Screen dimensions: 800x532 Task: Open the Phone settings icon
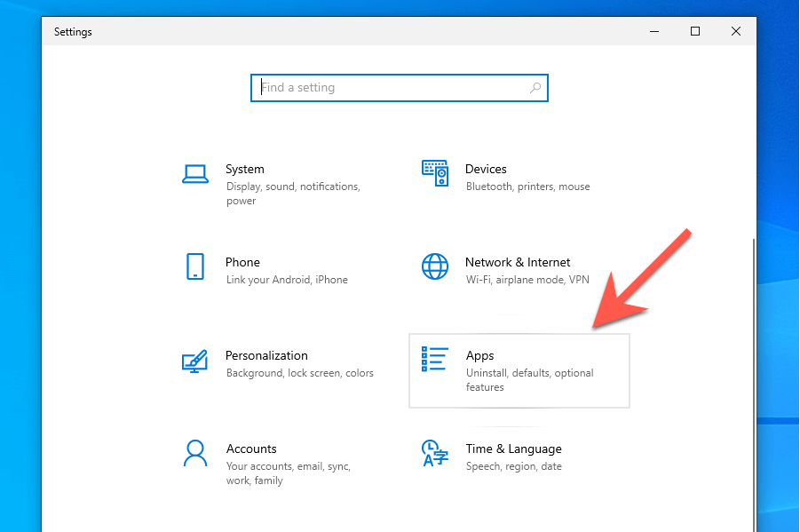click(x=195, y=266)
